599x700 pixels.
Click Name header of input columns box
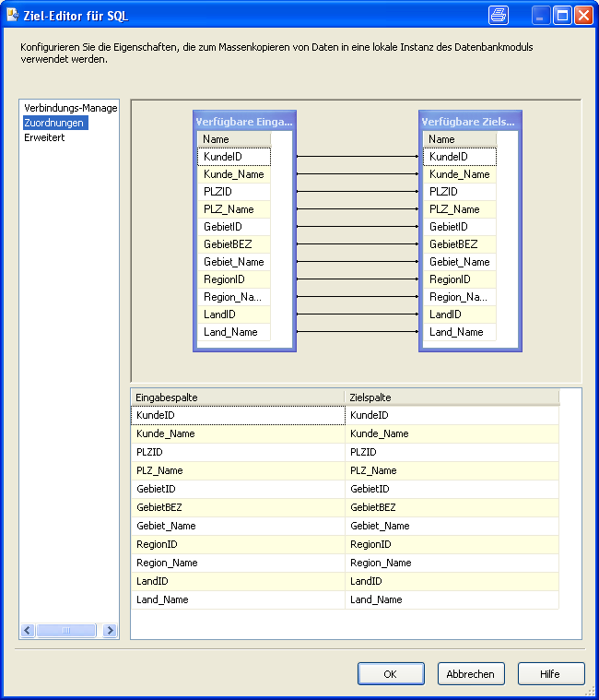(x=234, y=139)
